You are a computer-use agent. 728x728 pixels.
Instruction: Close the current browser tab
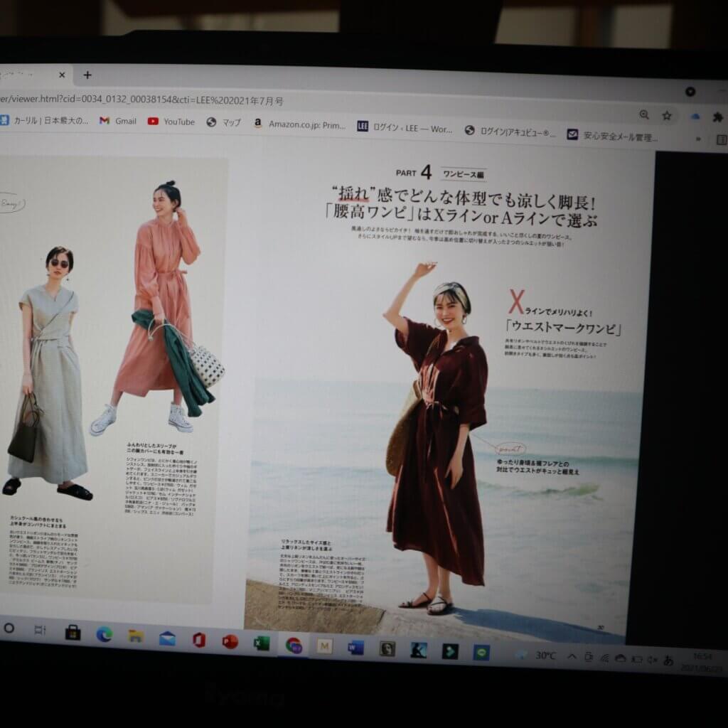point(62,75)
